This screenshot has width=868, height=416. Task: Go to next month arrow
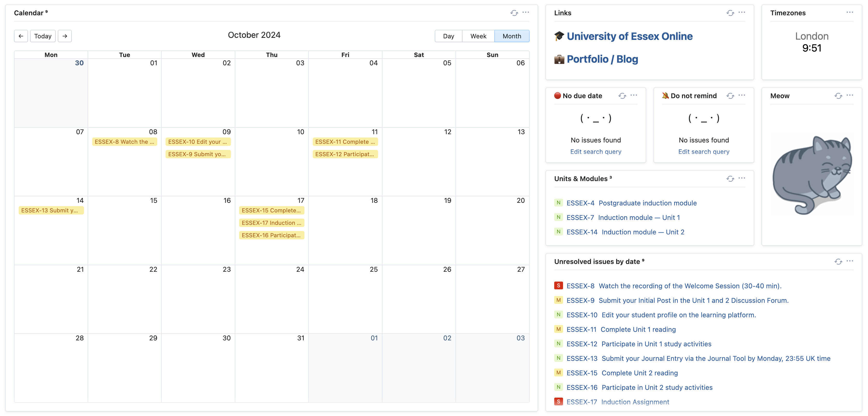[x=65, y=36]
